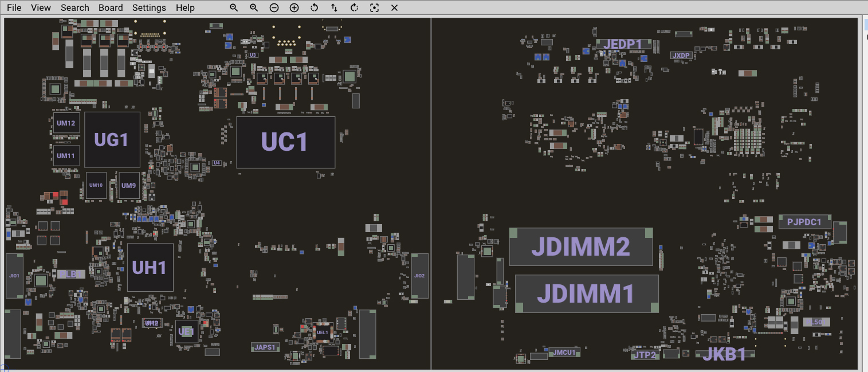Open the Search menu
Screen dimensions: 868x372
click(x=74, y=8)
